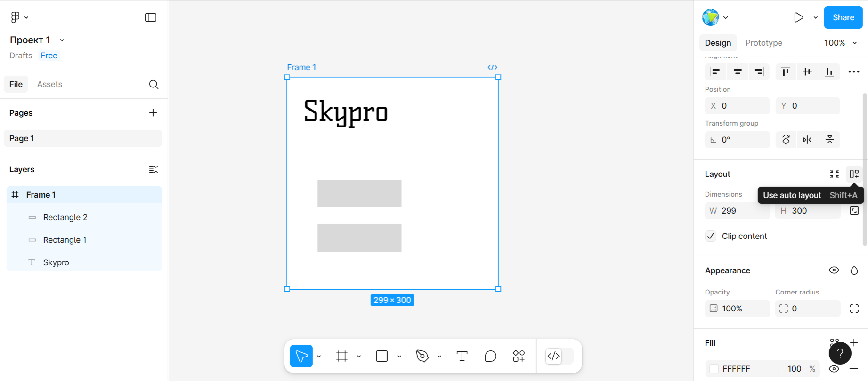The width and height of the screenshot is (868, 381).
Task: Add a fill with plus icon
Action: click(x=854, y=342)
